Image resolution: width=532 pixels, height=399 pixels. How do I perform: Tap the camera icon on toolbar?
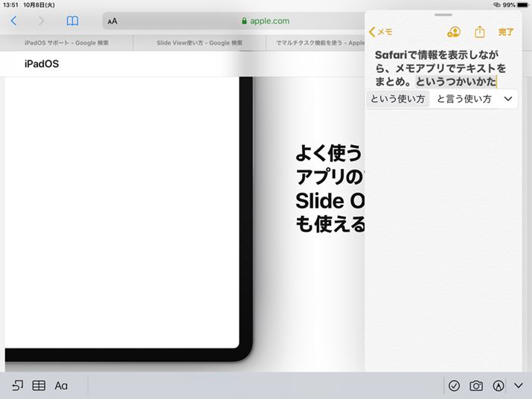click(x=476, y=386)
